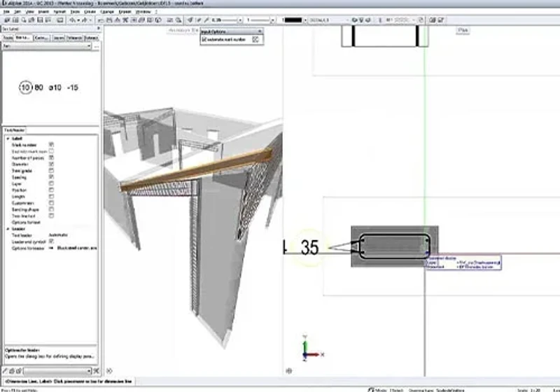560x392 pixels.
Task: Click the funnel icon next to layer dropdown
Action: pos(361,20)
